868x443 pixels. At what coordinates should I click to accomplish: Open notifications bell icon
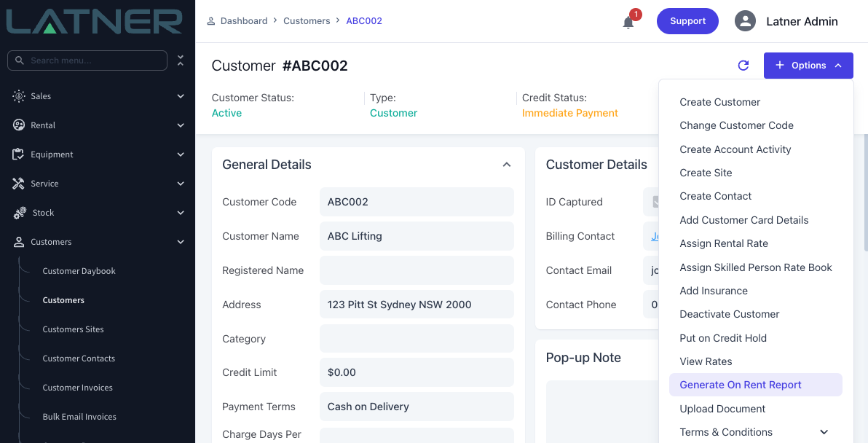tap(628, 22)
